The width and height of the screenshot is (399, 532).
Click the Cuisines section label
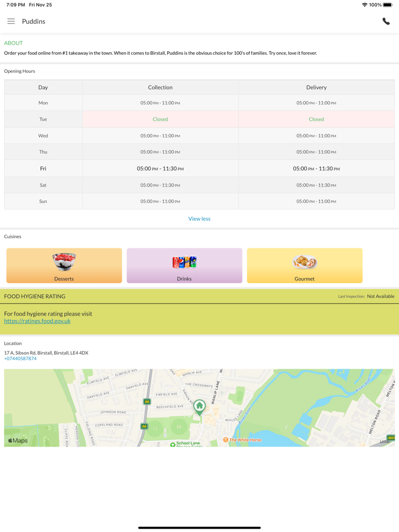[x=13, y=236]
